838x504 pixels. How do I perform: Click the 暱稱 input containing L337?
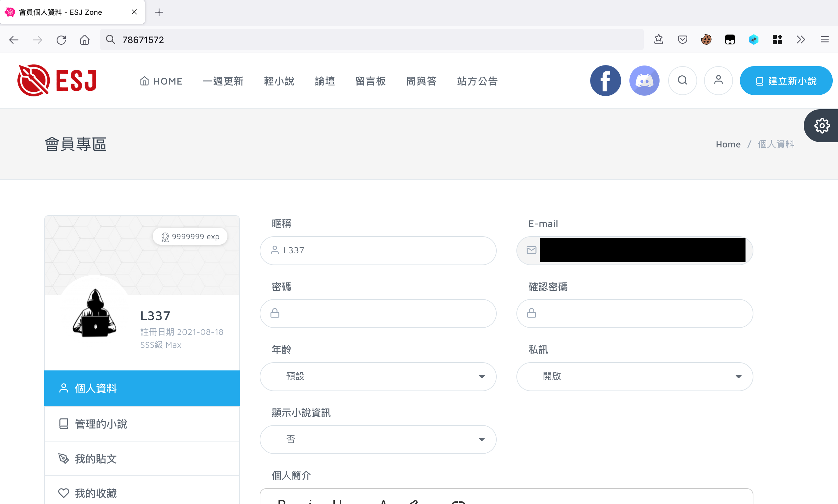tap(378, 250)
